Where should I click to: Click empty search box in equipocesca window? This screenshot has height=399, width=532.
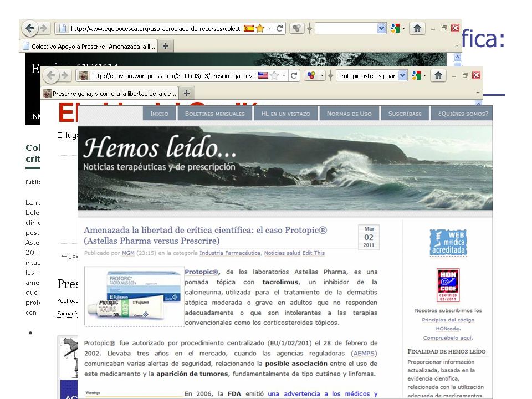point(346,28)
